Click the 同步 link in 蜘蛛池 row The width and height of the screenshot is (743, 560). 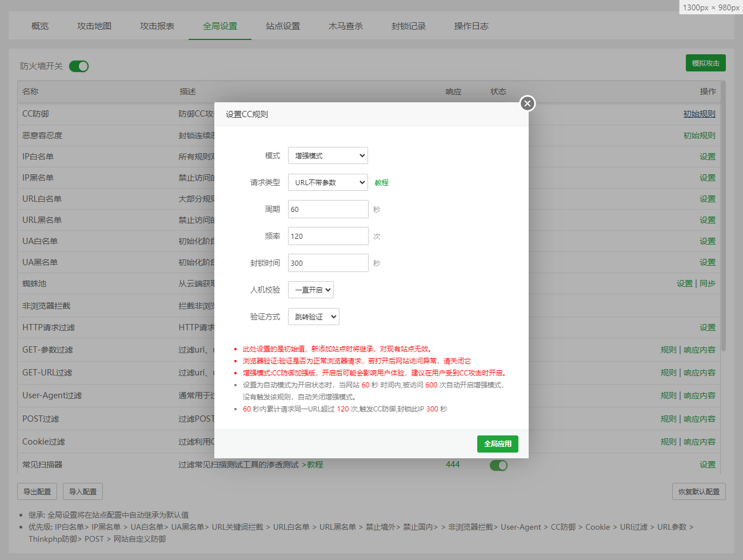click(x=707, y=283)
